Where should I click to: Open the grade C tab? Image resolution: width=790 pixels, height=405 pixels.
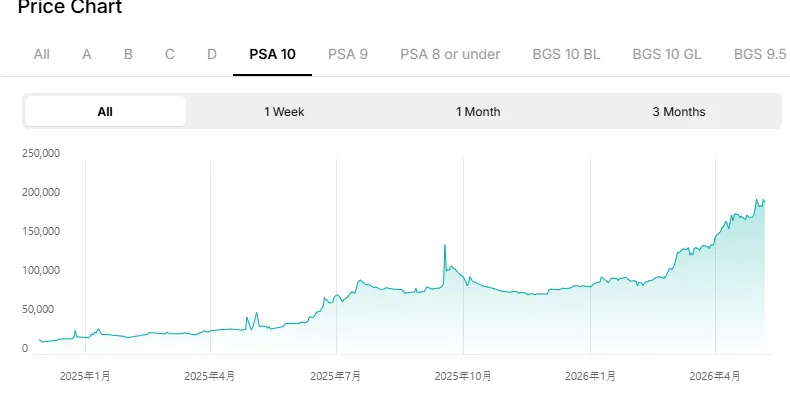(x=170, y=54)
